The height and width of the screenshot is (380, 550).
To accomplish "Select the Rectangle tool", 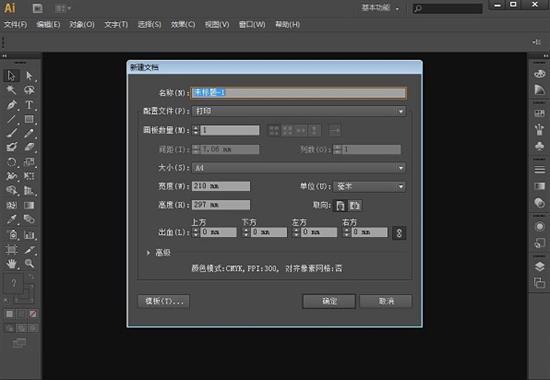I will [29, 119].
